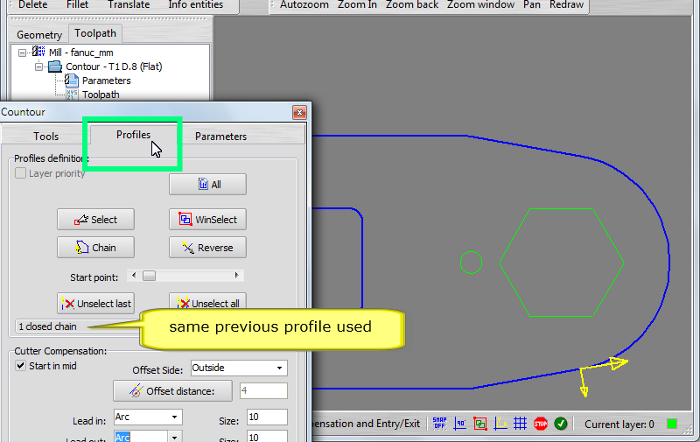Click the red STOP sign icon

coord(541,423)
